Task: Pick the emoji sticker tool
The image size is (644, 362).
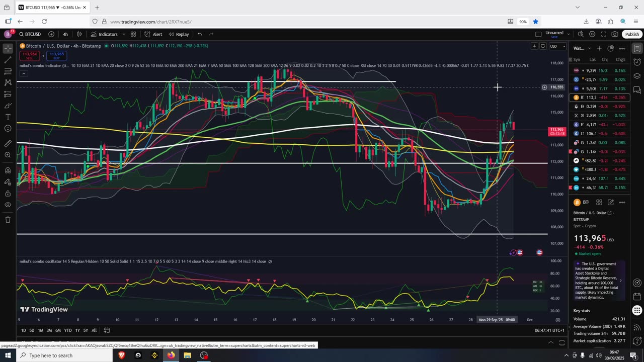Action: [8, 128]
